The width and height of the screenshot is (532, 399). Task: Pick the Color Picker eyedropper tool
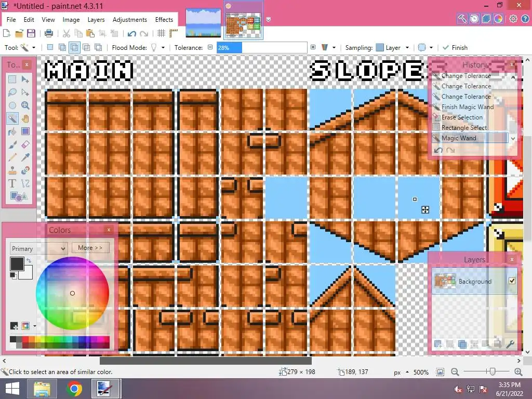(25, 157)
